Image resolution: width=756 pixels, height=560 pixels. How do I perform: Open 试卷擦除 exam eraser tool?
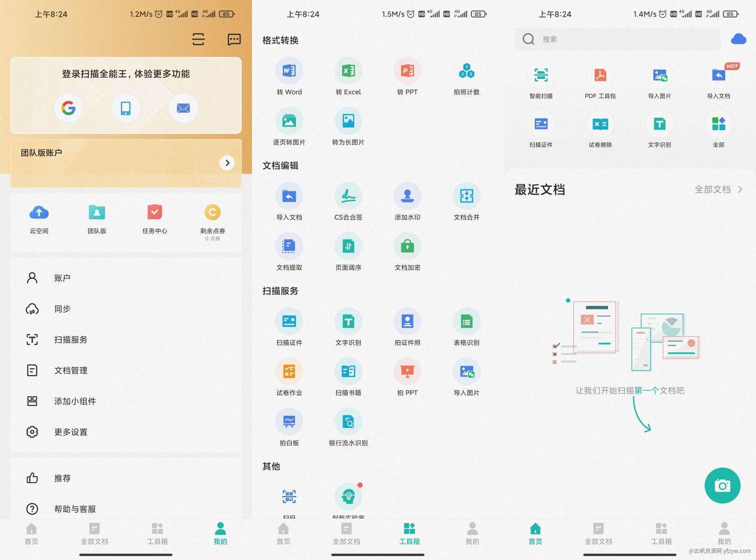point(600,130)
